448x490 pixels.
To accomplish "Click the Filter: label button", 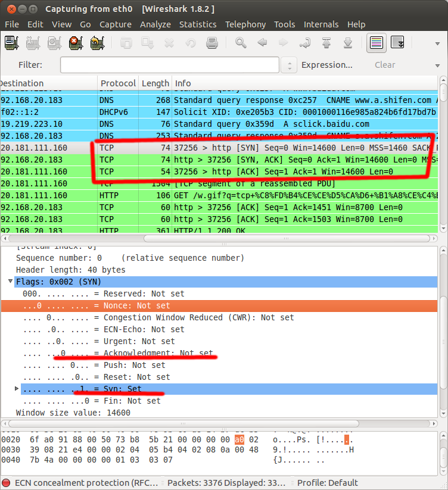I will [30, 65].
